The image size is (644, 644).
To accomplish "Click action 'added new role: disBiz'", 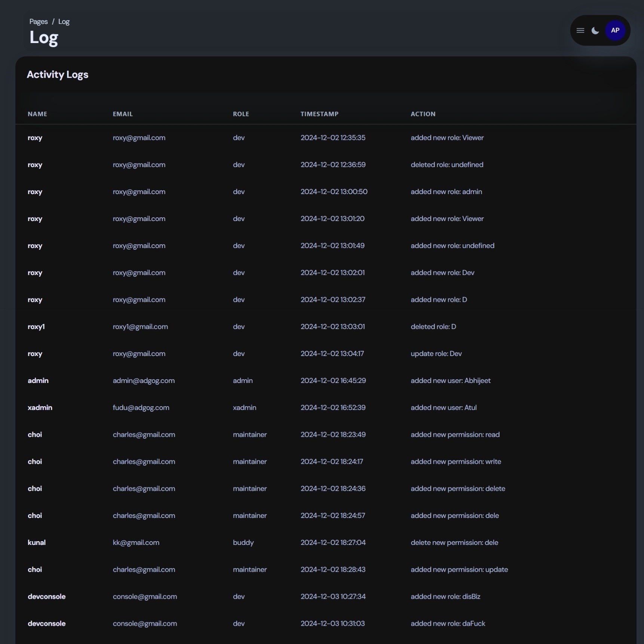I will coord(445,596).
